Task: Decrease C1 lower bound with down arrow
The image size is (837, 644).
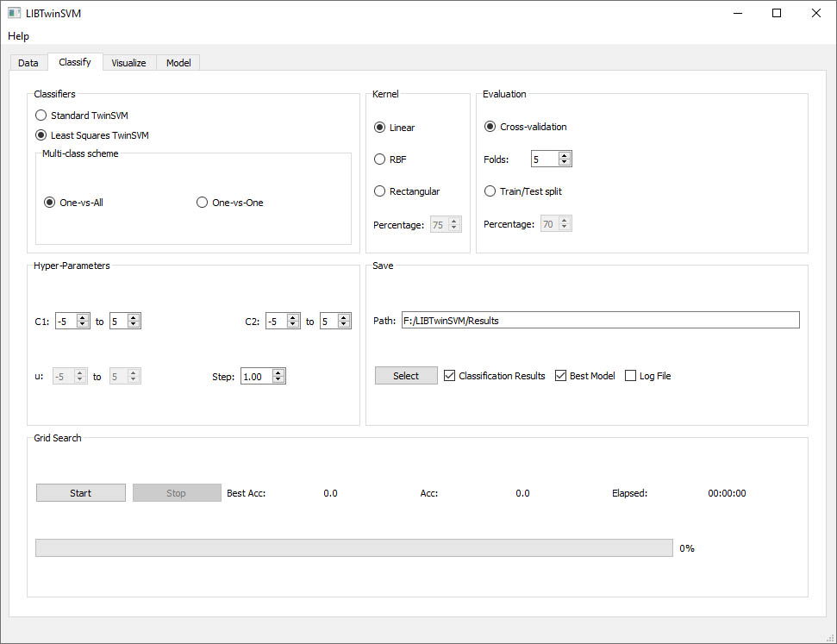Action: [x=82, y=324]
